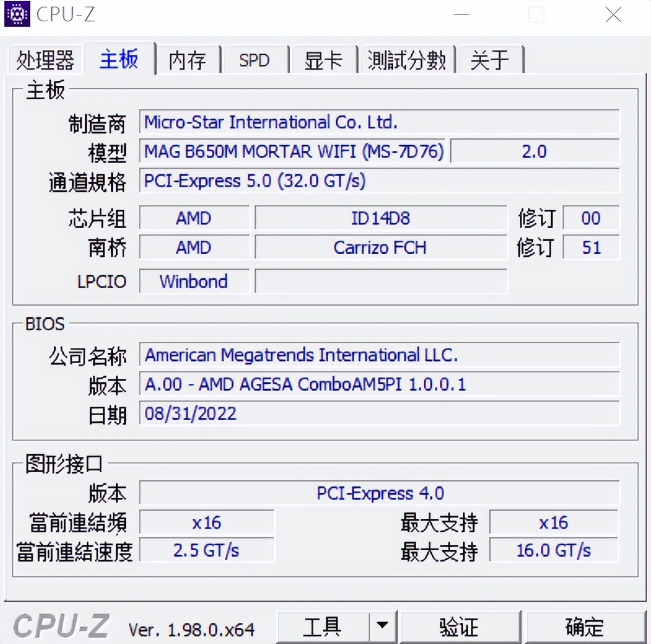Click the chipset field showing ID 14D8
Image resolution: width=651 pixels, height=644 pixels.
click(x=380, y=218)
